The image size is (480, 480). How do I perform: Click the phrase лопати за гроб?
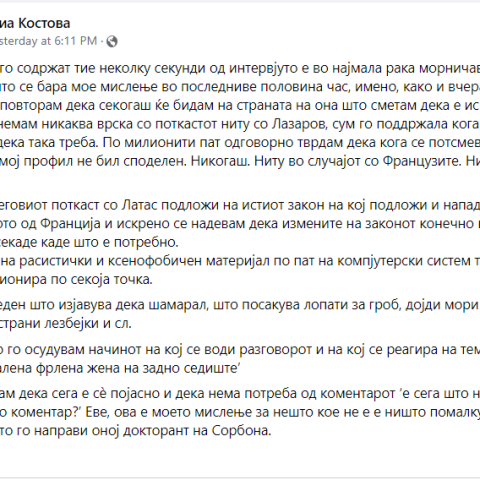pyautogui.click(x=349, y=305)
